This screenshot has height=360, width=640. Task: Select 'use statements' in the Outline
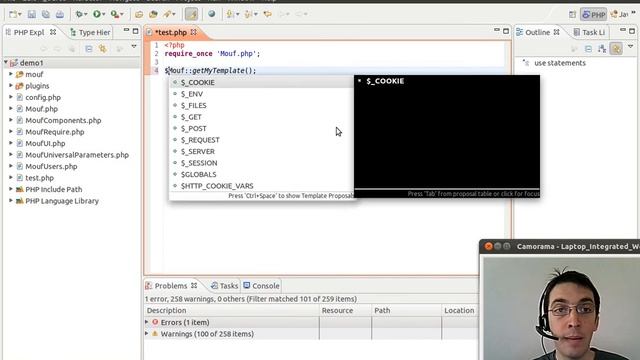(560, 63)
